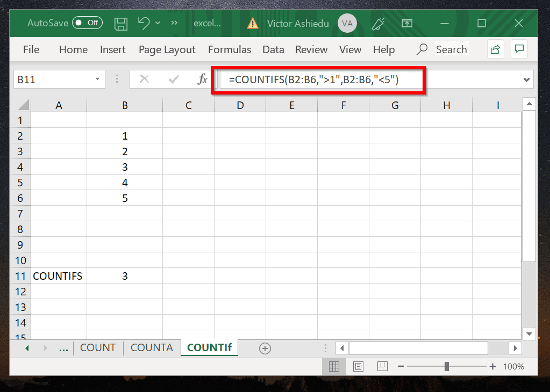Screen dimensions: 550x392
Task: Click the zoom out minus button
Action: click(401, 366)
